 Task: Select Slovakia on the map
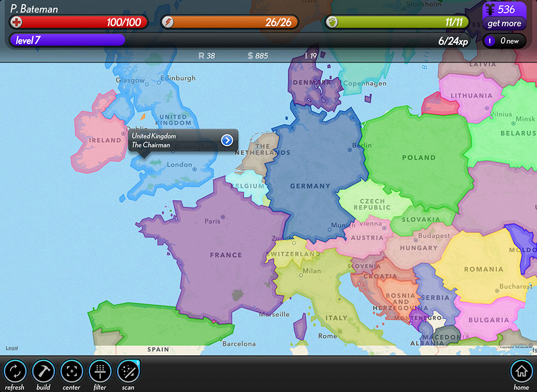click(421, 220)
